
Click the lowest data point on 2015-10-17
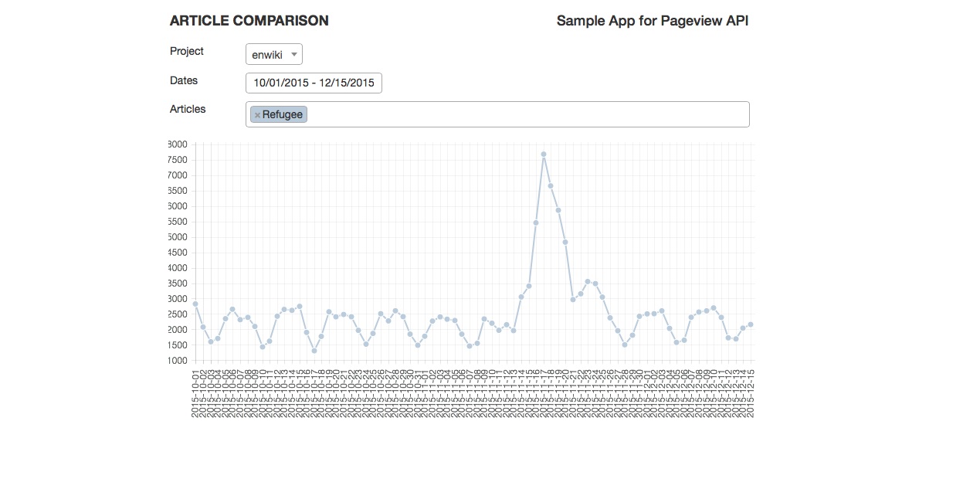point(314,351)
